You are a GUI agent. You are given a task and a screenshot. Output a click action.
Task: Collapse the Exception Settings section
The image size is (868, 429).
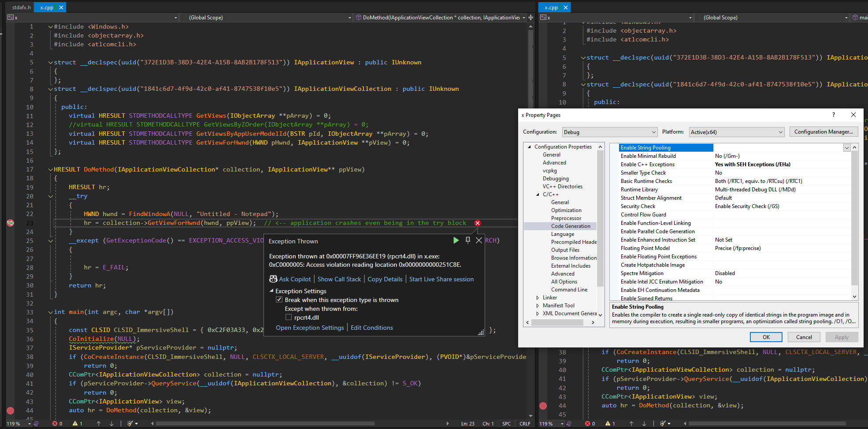pyautogui.click(x=271, y=291)
